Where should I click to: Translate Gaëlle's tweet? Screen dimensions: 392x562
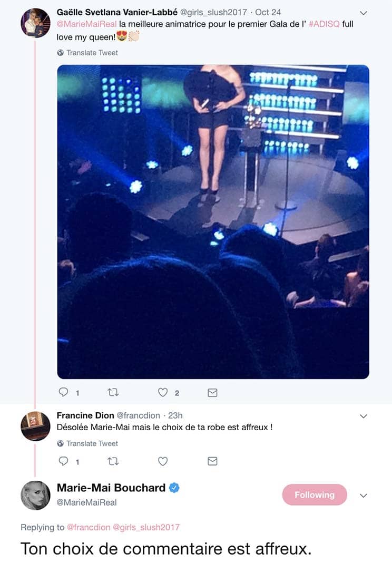click(x=87, y=53)
